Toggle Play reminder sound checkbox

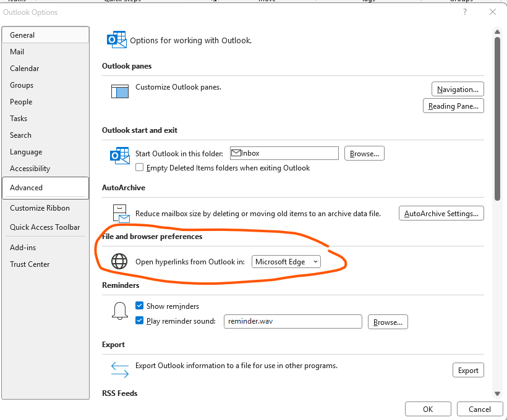[x=139, y=321]
